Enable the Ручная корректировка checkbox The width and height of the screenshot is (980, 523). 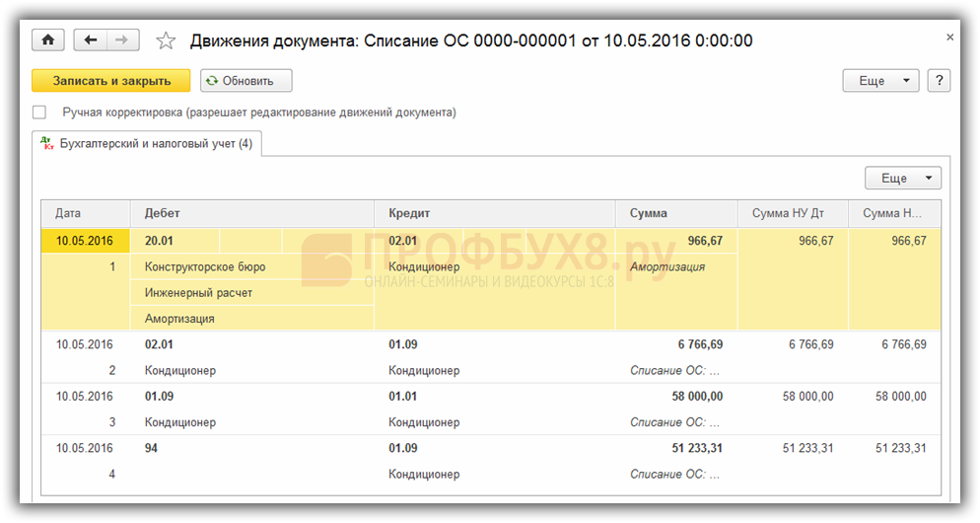39,112
